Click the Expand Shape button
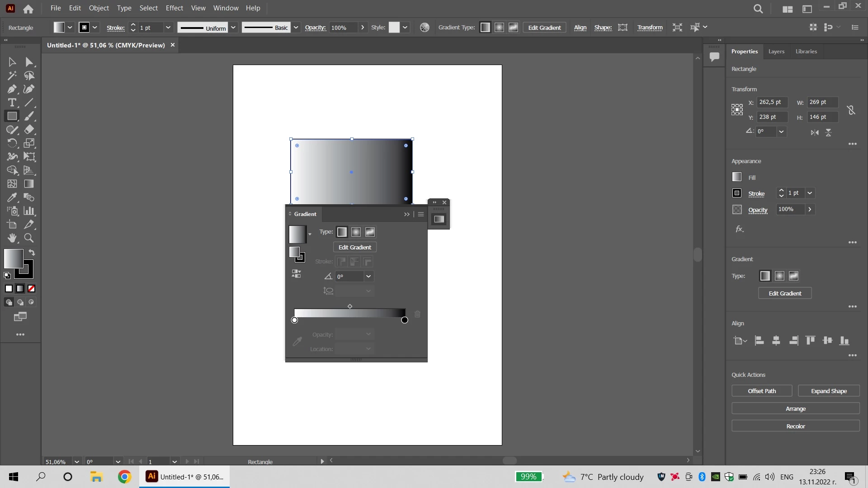The width and height of the screenshot is (868, 488). tap(829, 391)
